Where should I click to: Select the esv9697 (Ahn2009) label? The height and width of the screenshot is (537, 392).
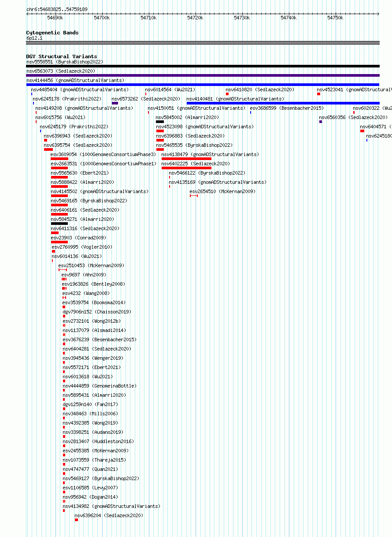pyautogui.click(x=84, y=275)
